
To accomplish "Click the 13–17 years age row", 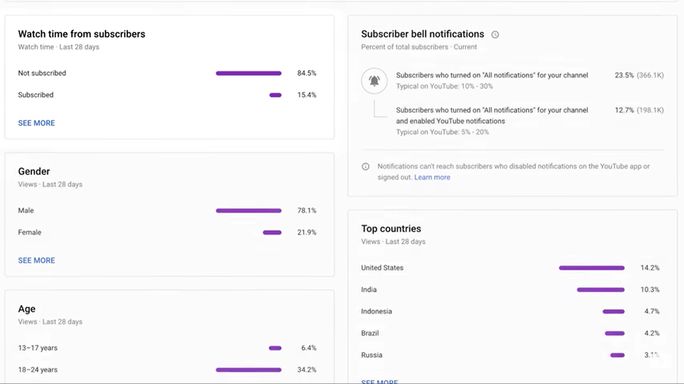I will coord(167,348).
